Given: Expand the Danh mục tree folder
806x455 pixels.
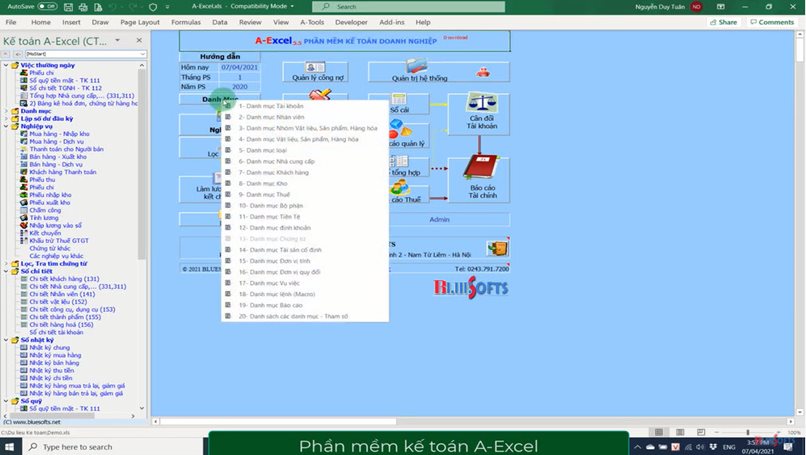Looking at the screenshot, I should (x=6, y=111).
